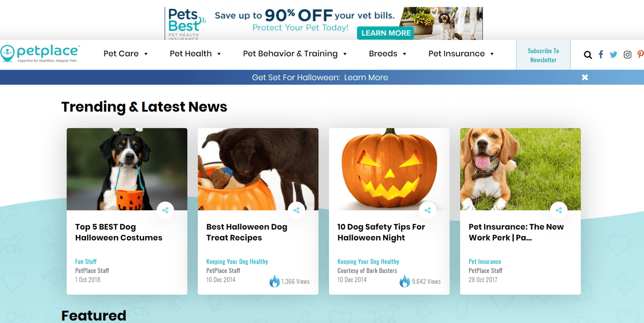Click LEARN MORE in Pets Best ad
The image size is (644, 323).
click(x=386, y=33)
